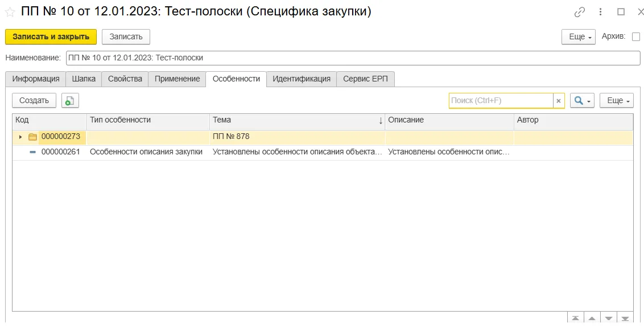The height and width of the screenshot is (327, 644).
Task: Click Записать и закрыть button
Action: coord(51,36)
